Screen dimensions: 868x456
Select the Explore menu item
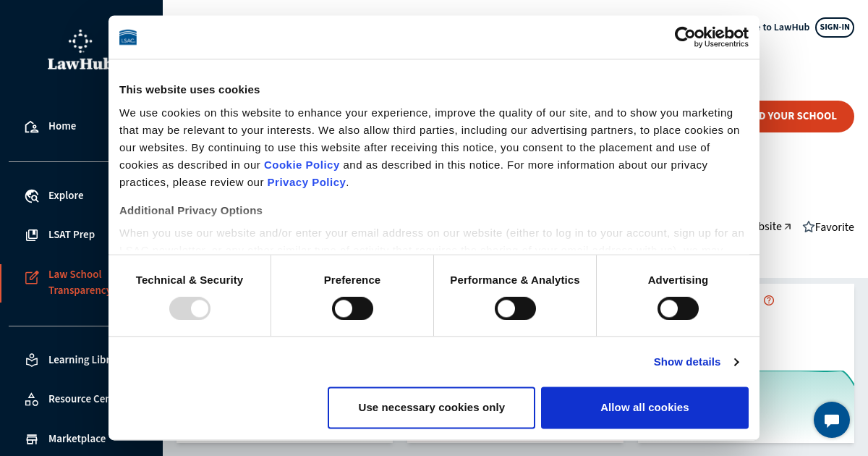tap(66, 195)
